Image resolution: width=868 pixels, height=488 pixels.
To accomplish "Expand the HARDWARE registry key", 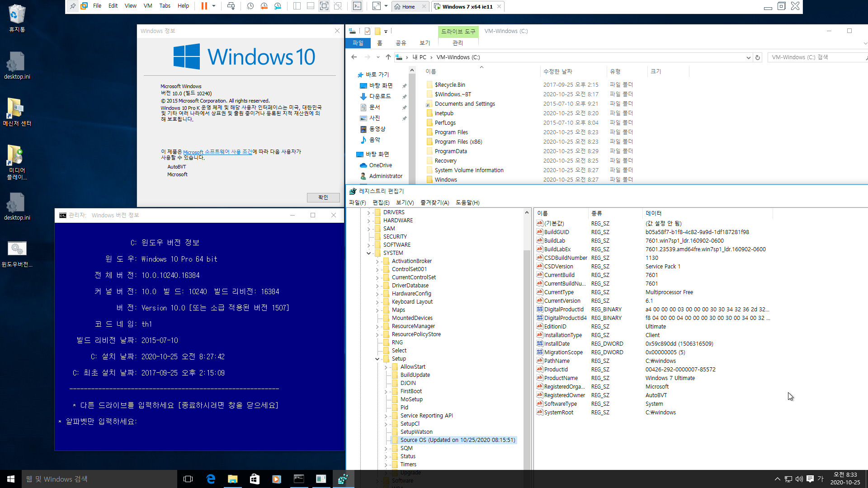I will coord(369,221).
